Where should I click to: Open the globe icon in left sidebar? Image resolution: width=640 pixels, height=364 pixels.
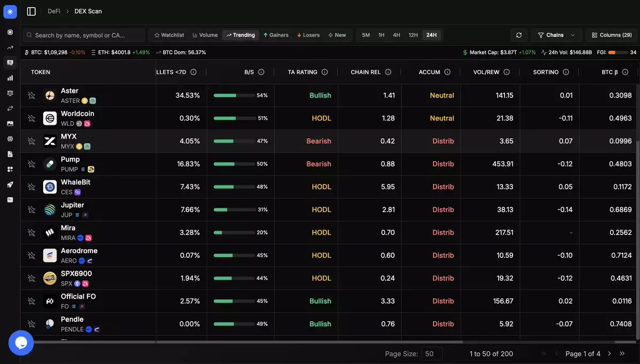pyautogui.click(x=10, y=139)
